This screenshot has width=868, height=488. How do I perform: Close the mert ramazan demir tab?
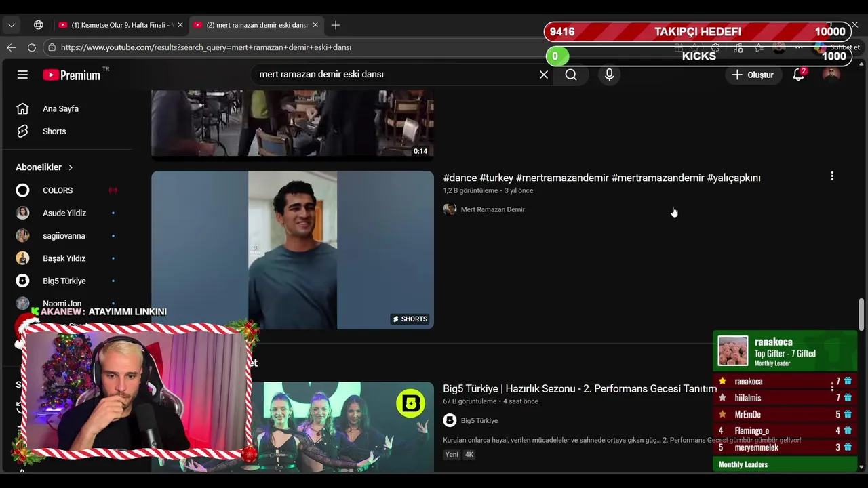(x=315, y=25)
